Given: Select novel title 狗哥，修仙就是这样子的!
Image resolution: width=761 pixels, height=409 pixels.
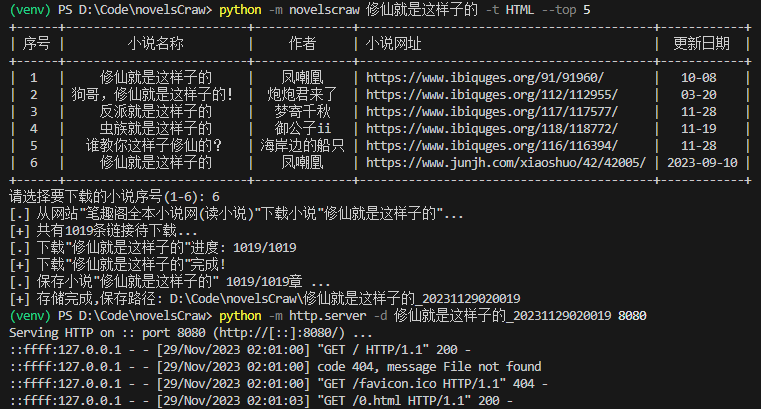Looking at the screenshot, I should (x=152, y=95).
